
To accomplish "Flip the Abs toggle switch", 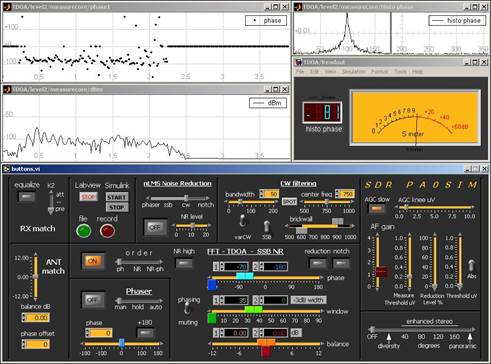I will pyautogui.click(x=472, y=266).
